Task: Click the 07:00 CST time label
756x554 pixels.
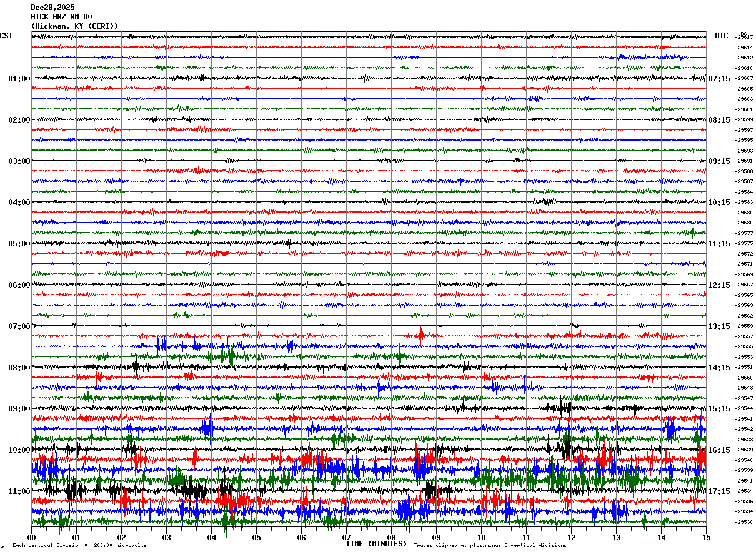Action: pos(19,326)
